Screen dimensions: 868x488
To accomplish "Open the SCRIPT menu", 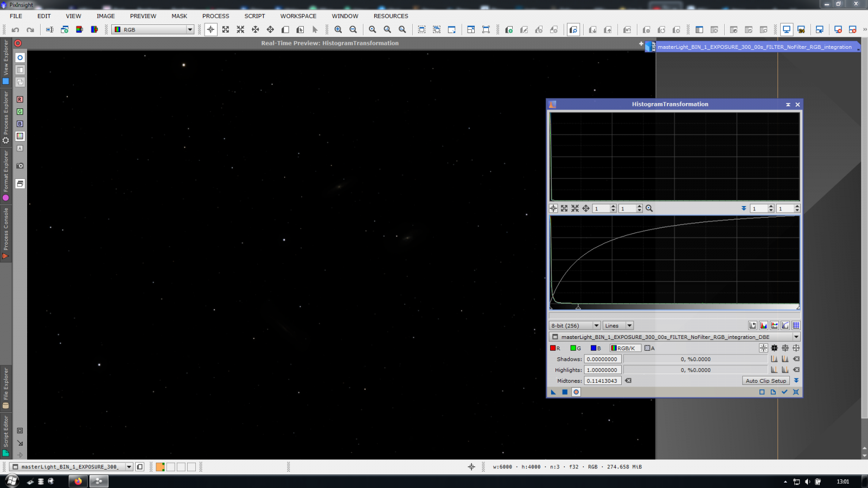I will [254, 16].
